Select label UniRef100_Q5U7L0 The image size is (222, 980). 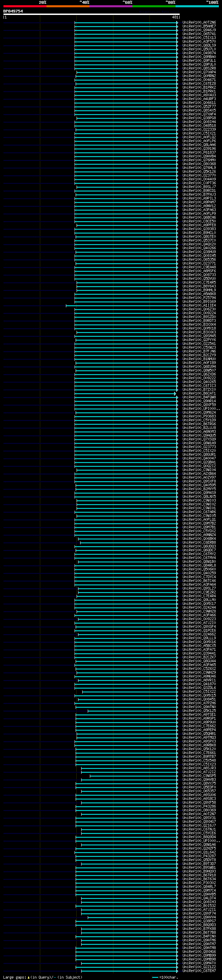199,49
